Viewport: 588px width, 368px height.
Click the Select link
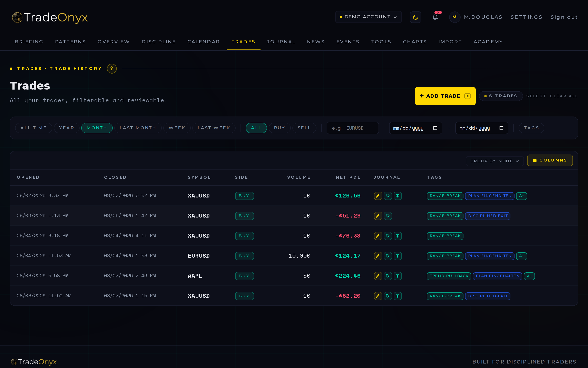pyautogui.click(x=536, y=96)
